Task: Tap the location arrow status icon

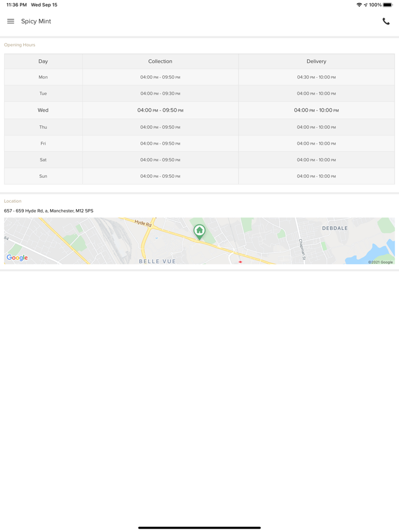Action: pos(365,5)
